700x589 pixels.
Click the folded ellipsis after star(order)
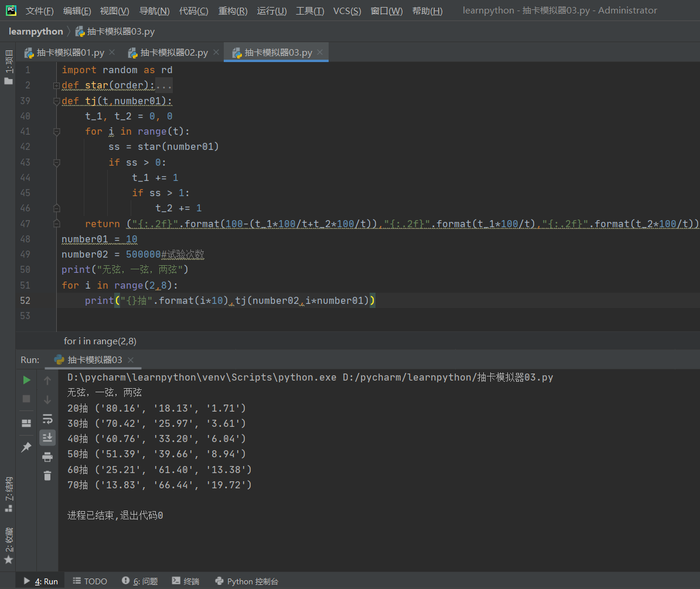click(x=164, y=85)
